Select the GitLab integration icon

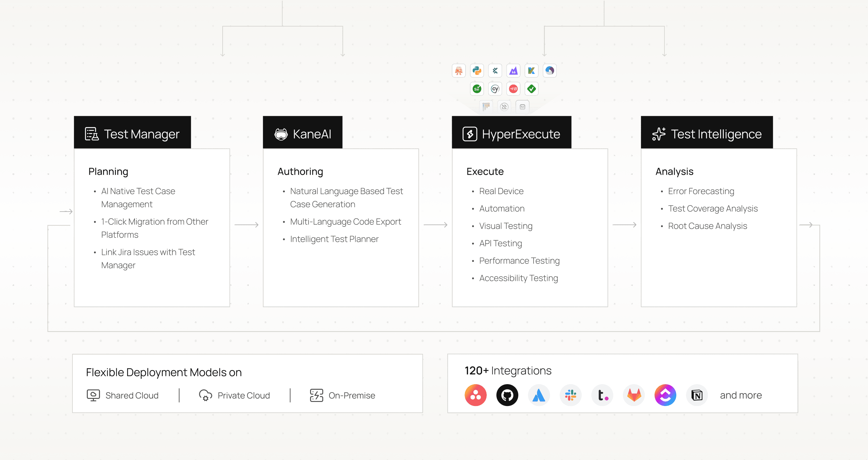634,395
